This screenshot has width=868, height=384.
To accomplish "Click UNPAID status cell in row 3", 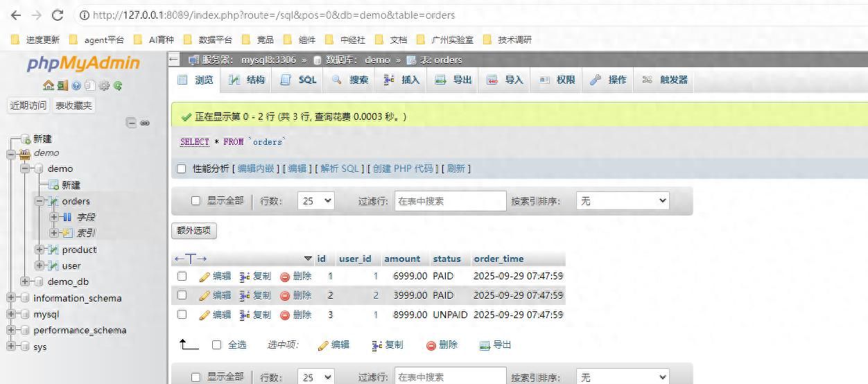I will 450,315.
